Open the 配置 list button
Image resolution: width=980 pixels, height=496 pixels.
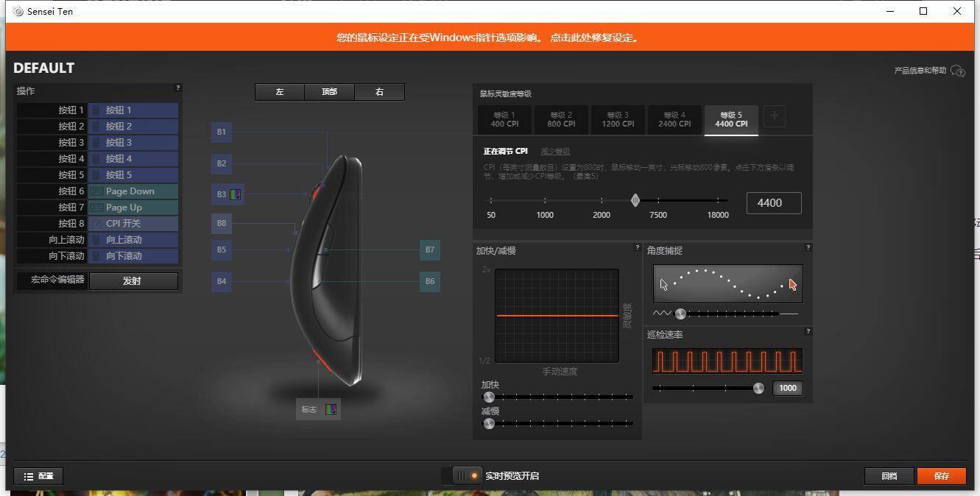point(39,476)
